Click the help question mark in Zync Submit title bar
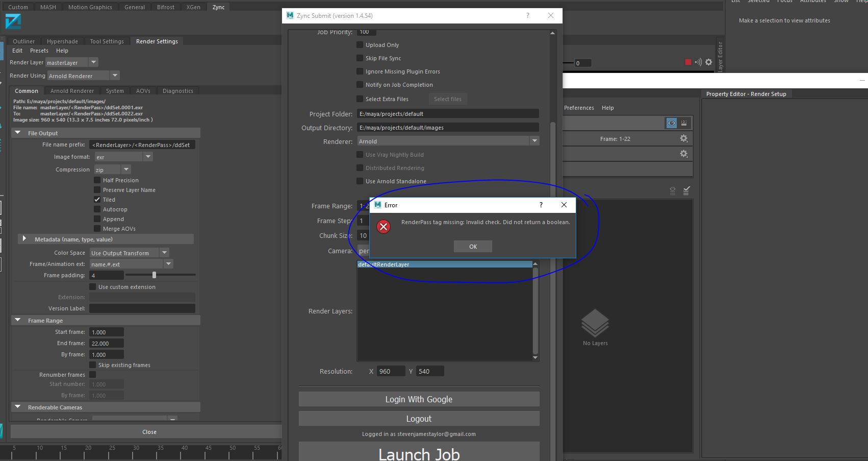The image size is (868, 461). [528, 16]
